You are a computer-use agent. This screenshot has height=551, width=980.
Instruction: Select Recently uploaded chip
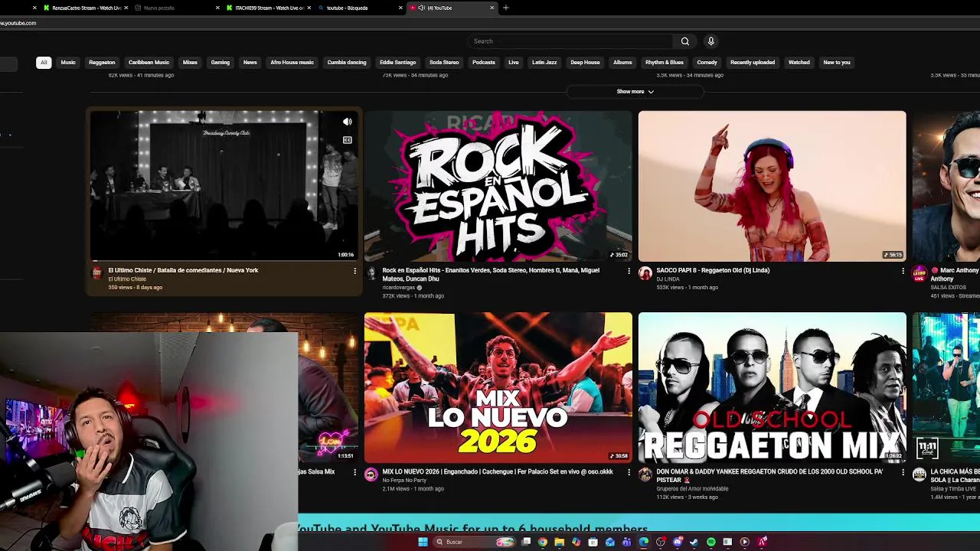753,63
